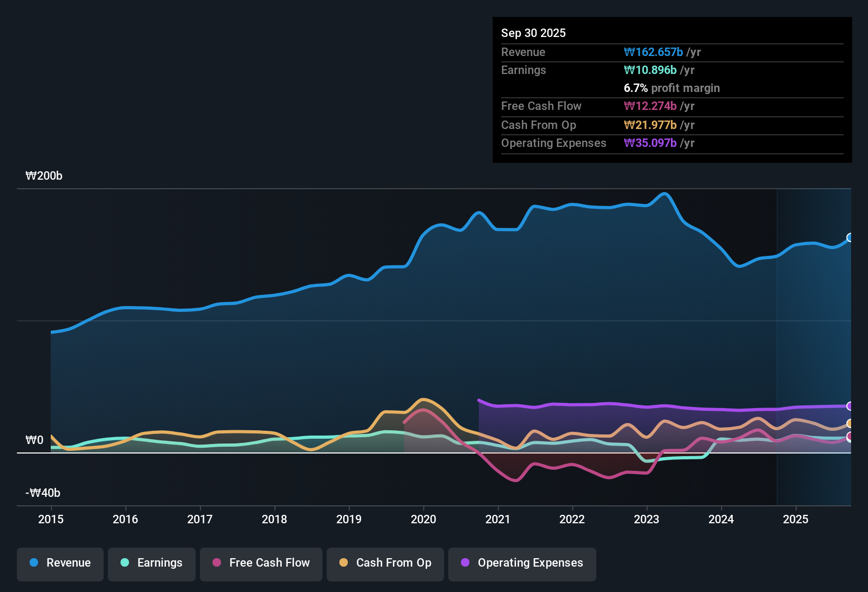Click the Operating Expenses endpoint circle
The height and width of the screenshot is (592, 868).
point(850,406)
